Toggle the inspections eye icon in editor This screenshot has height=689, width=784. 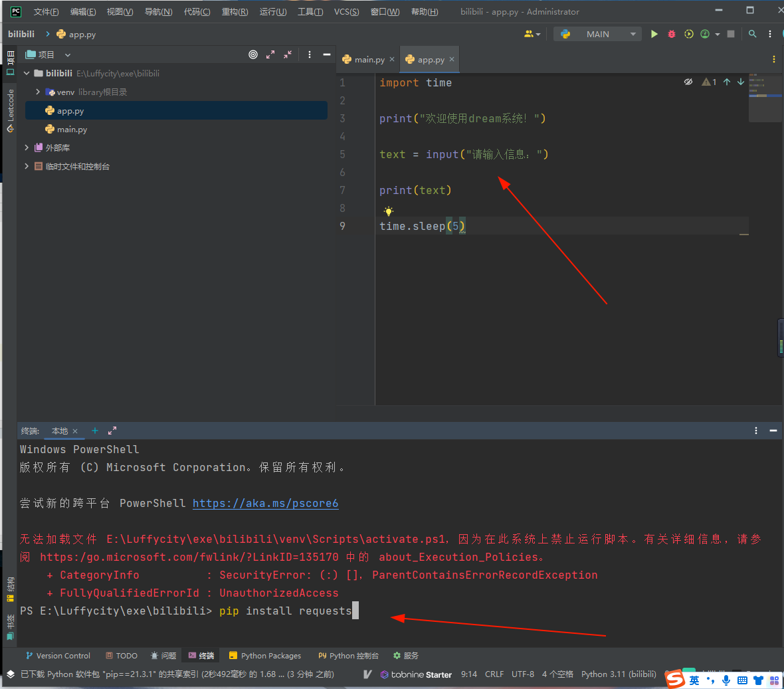688,82
